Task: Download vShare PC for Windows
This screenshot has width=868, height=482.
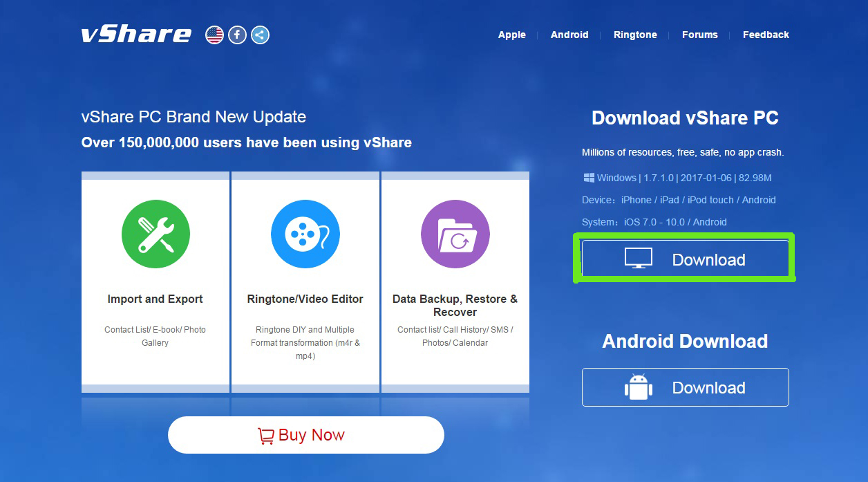Action: click(685, 259)
